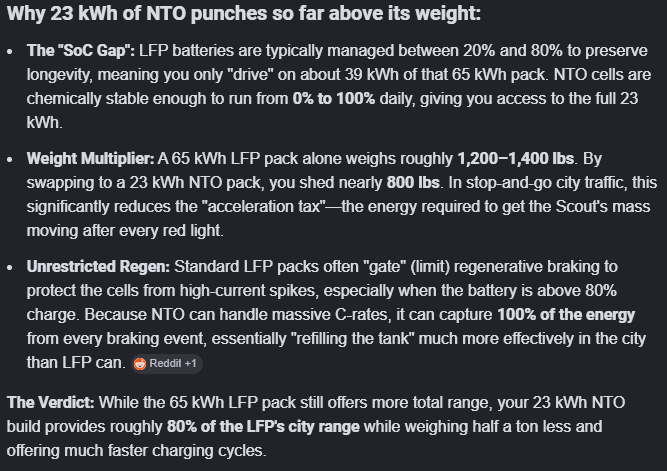Viewport: 667px width, 471px height.
Task: Click the "Unrestricted Regen:" bold label
Action: (x=99, y=268)
